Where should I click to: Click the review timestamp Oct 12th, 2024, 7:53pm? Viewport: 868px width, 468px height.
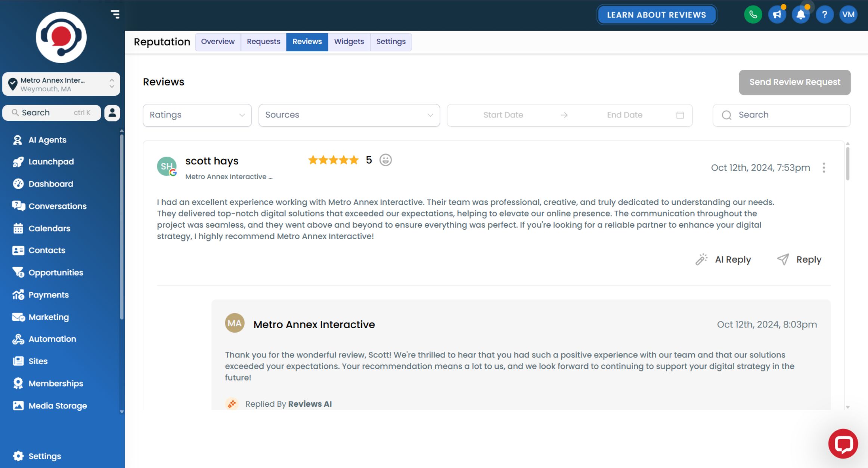click(760, 167)
